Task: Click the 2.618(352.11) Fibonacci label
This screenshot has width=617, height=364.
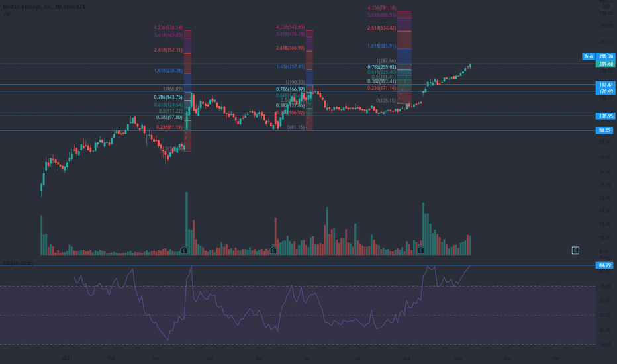Action: point(168,50)
